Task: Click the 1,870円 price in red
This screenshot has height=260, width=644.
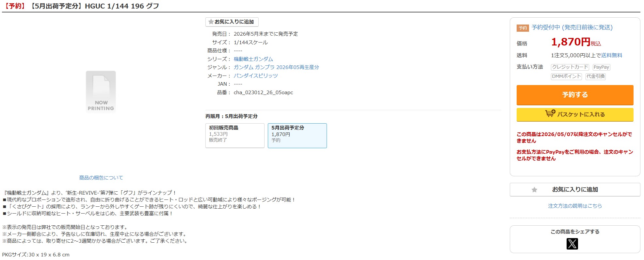Action: click(x=571, y=42)
